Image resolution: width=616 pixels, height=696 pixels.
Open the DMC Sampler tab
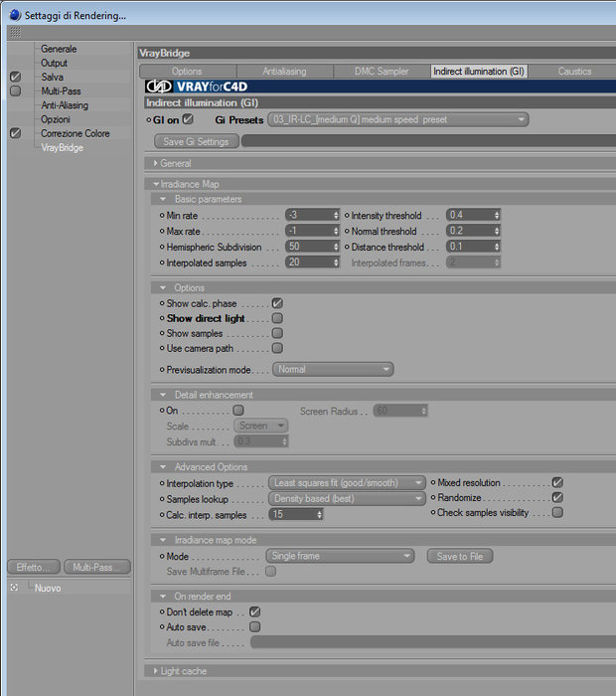pyautogui.click(x=382, y=71)
